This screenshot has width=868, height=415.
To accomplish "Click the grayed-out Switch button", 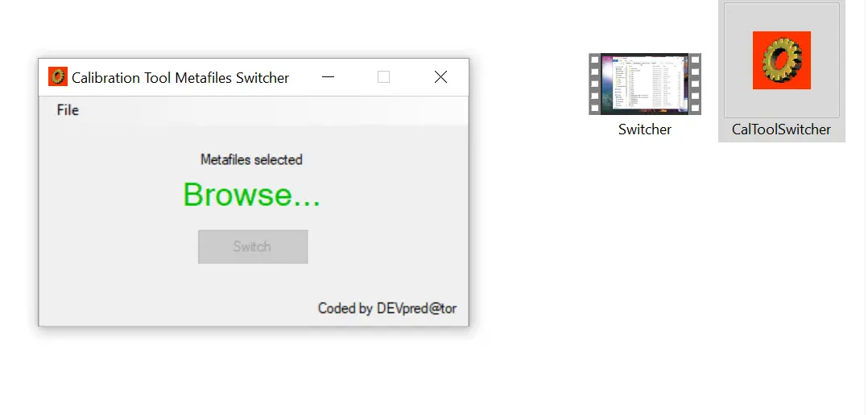I will point(253,246).
